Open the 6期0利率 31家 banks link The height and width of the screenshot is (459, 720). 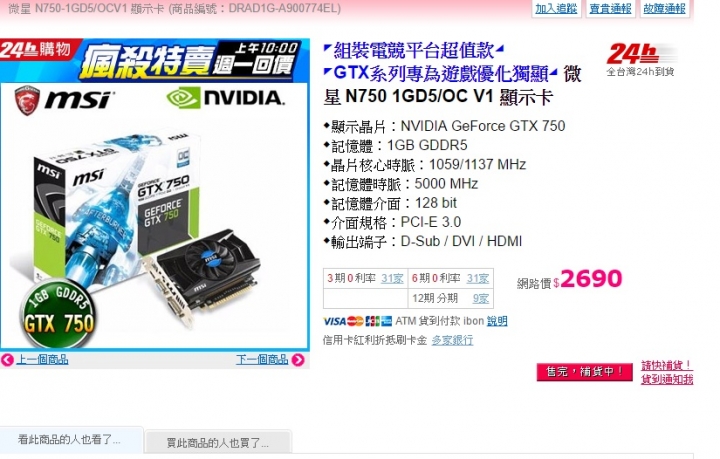click(x=478, y=279)
